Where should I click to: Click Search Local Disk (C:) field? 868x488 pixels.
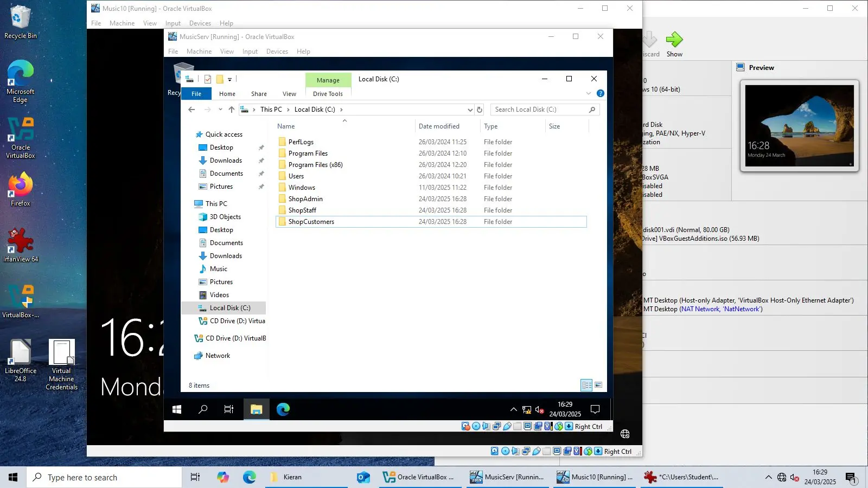(x=545, y=110)
